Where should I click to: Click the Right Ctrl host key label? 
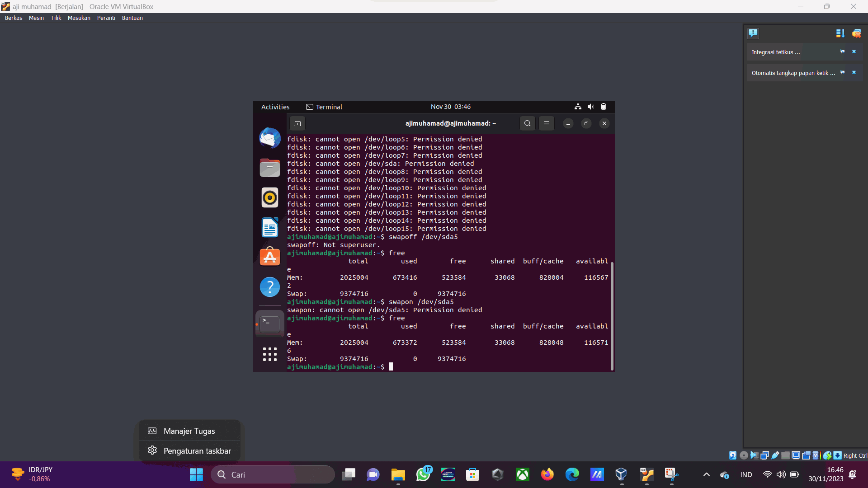pos(855,455)
